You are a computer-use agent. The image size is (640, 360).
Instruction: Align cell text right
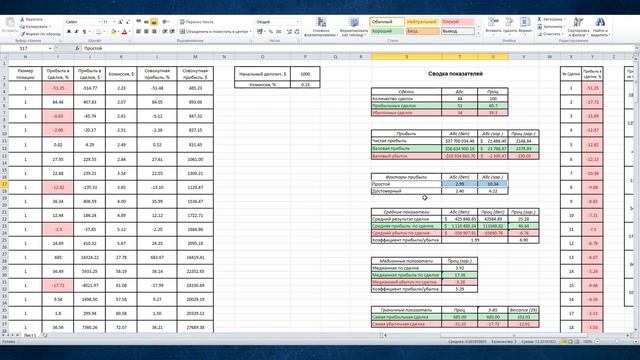click(154, 31)
